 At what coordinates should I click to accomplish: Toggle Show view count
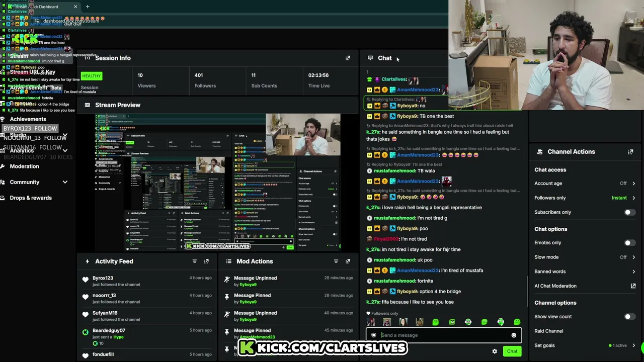point(629,317)
